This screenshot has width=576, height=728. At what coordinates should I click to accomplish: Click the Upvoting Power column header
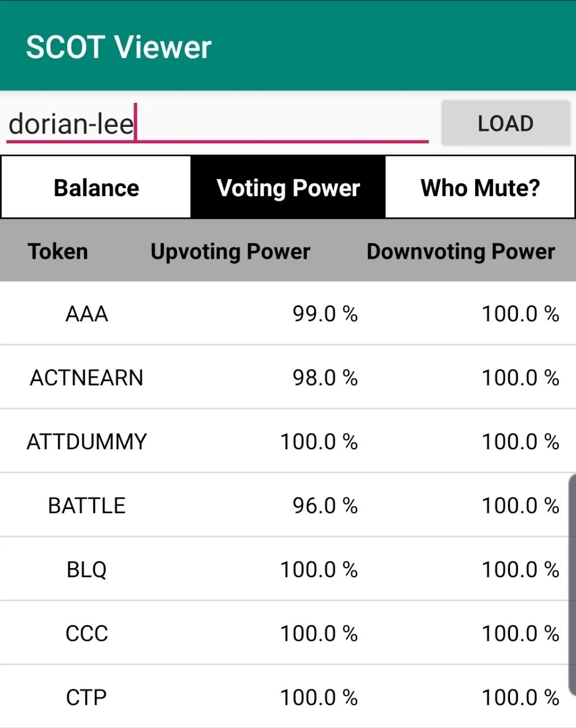coord(231,251)
